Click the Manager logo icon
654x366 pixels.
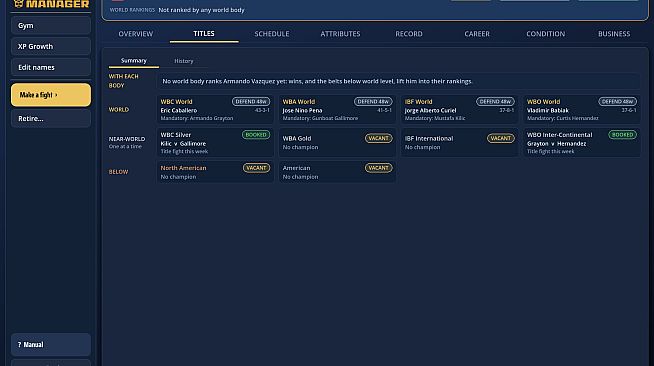18,4
